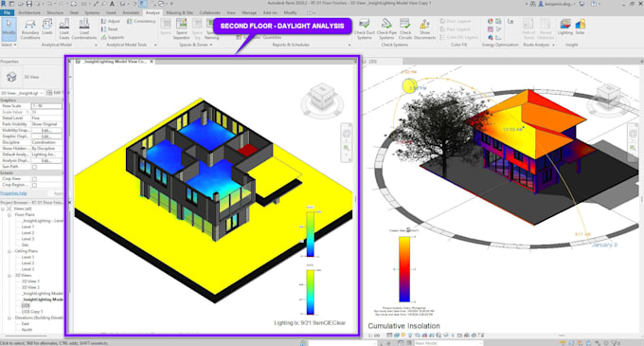Collapse the 3D Views tree node
This screenshot has width=644, height=346.
coord(9,275)
